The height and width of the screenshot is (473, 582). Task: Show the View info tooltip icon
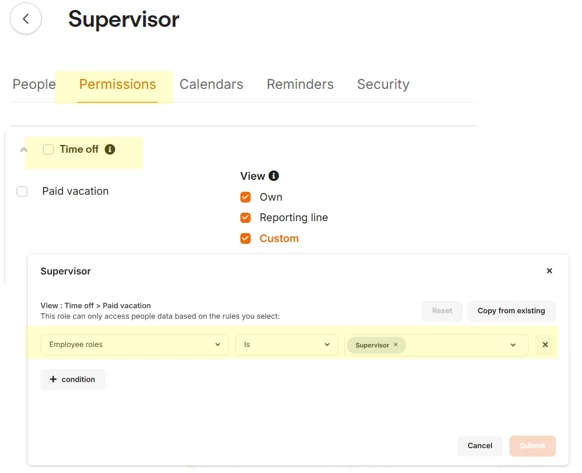coord(274,176)
